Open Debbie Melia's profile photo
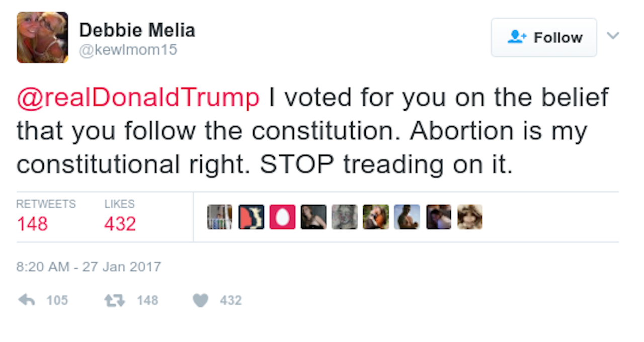This screenshot has height=342, width=644. (42, 37)
